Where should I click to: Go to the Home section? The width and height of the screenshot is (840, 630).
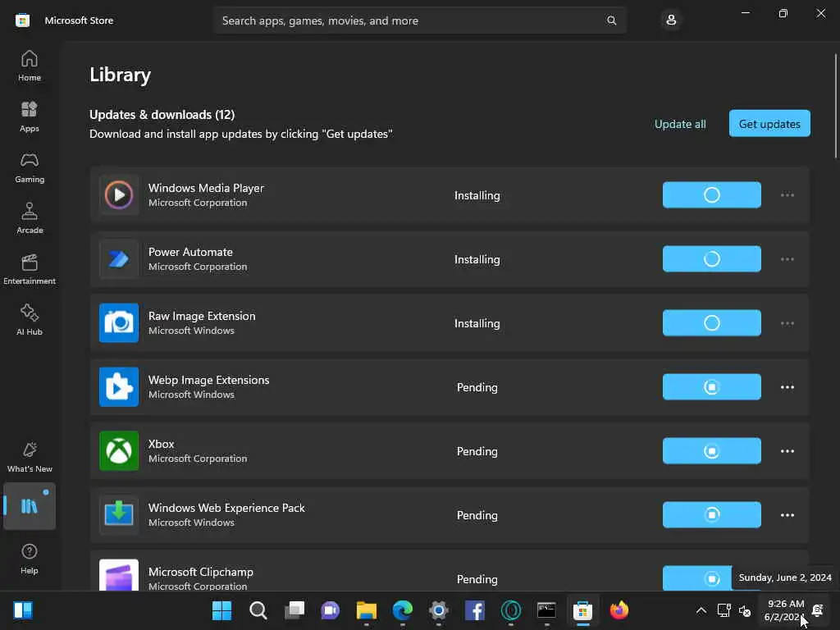(x=30, y=66)
